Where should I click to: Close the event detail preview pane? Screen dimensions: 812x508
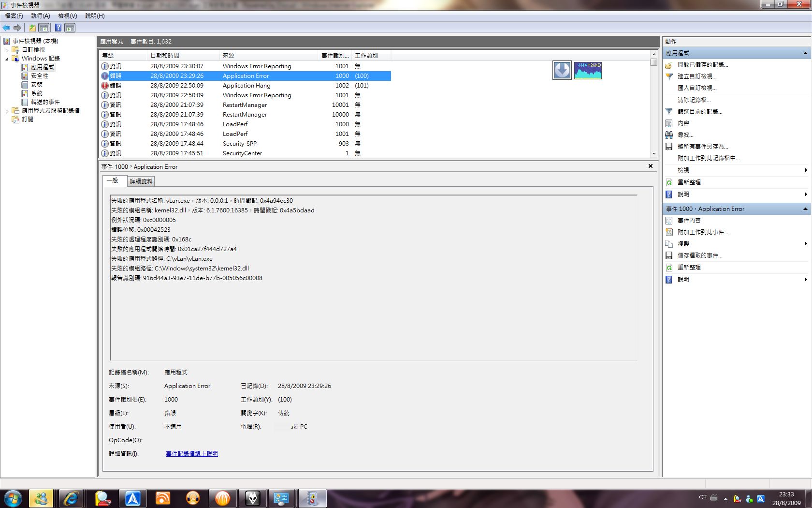pyautogui.click(x=651, y=166)
